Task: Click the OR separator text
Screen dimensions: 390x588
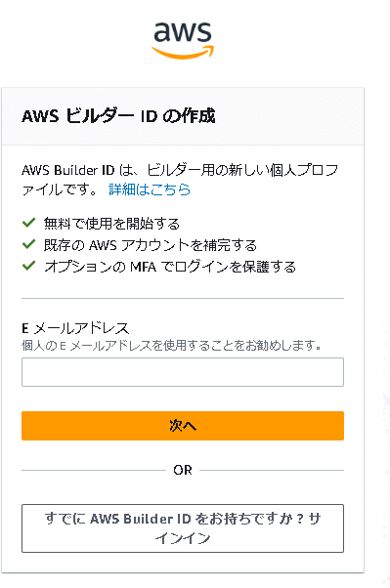Action: coord(183,470)
